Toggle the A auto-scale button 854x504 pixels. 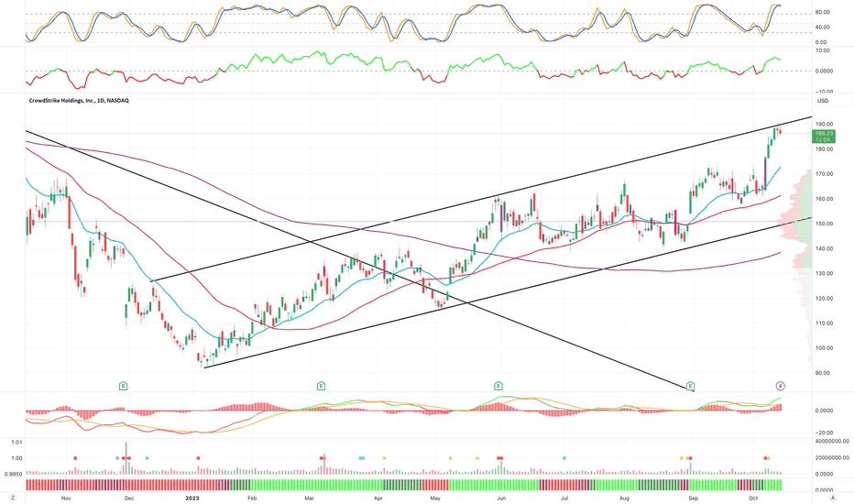click(832, 498)
